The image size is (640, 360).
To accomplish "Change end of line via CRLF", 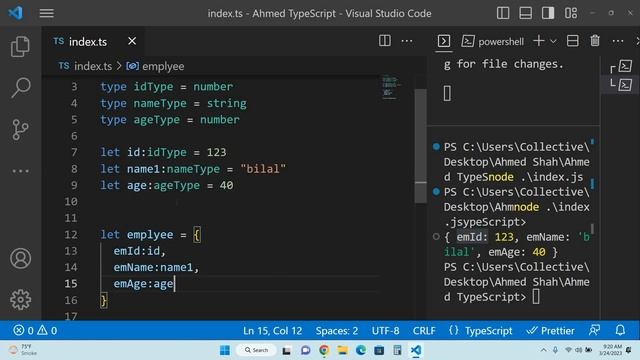I will pyautogui.click(x=424, y=331).
